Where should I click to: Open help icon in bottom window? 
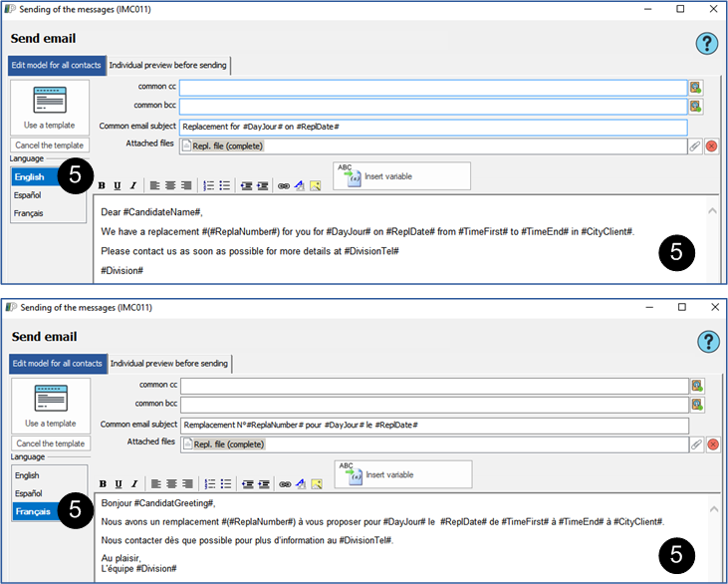point(708,342)
